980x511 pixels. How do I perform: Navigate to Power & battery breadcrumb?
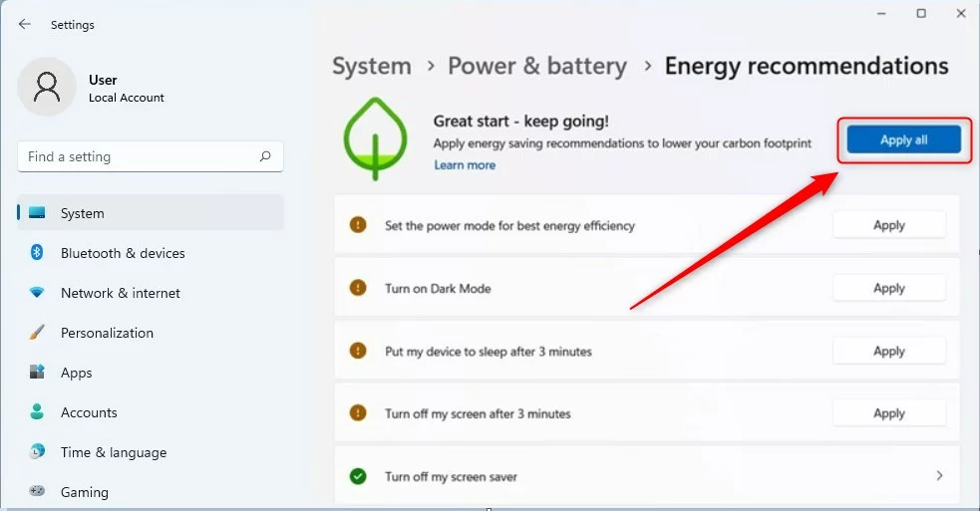pyautogui.click(x=537, y=66)
